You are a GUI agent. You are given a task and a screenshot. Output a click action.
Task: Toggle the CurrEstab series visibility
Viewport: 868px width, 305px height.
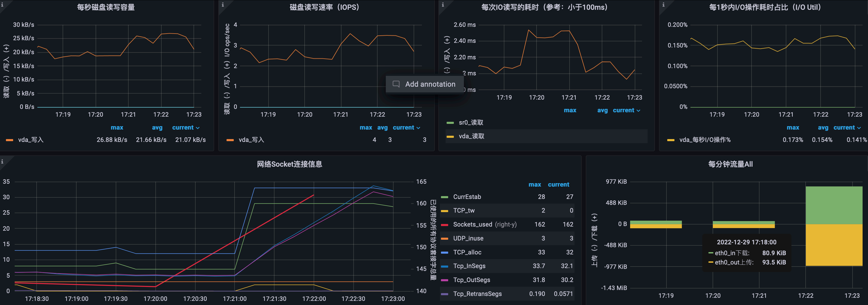(x=467, y=197)
